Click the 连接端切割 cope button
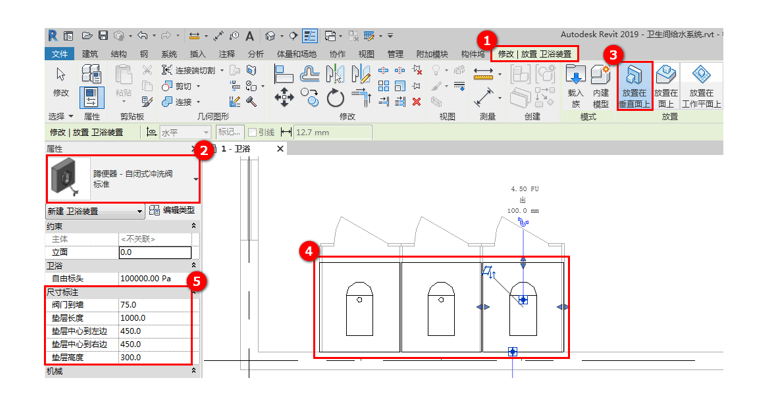 pos(189,70)
